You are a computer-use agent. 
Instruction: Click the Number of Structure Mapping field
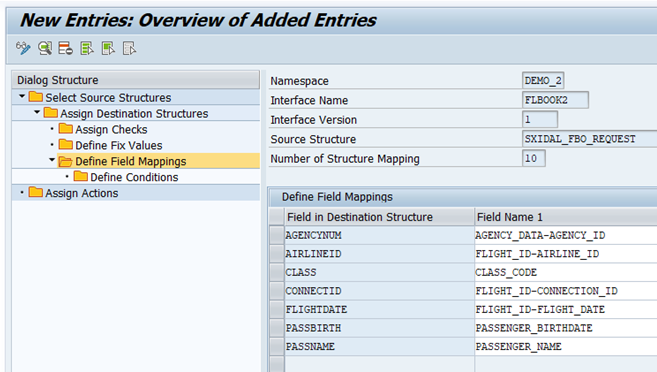(x=534, y=158)
